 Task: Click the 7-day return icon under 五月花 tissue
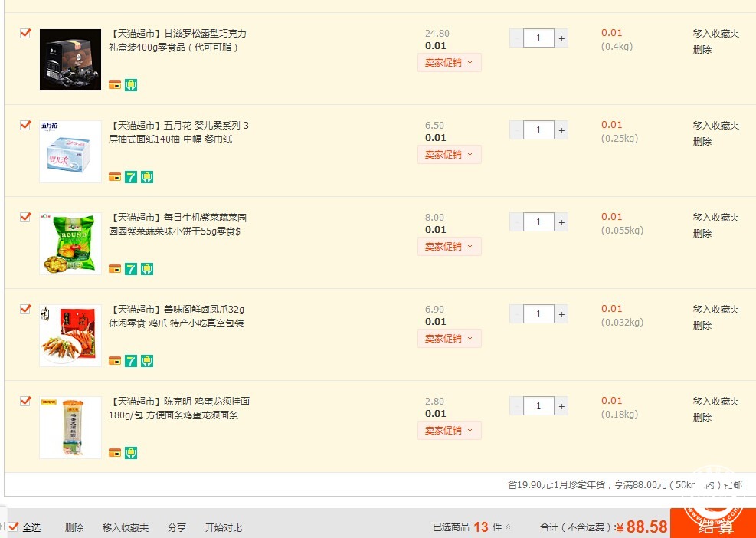pos(131,177)
